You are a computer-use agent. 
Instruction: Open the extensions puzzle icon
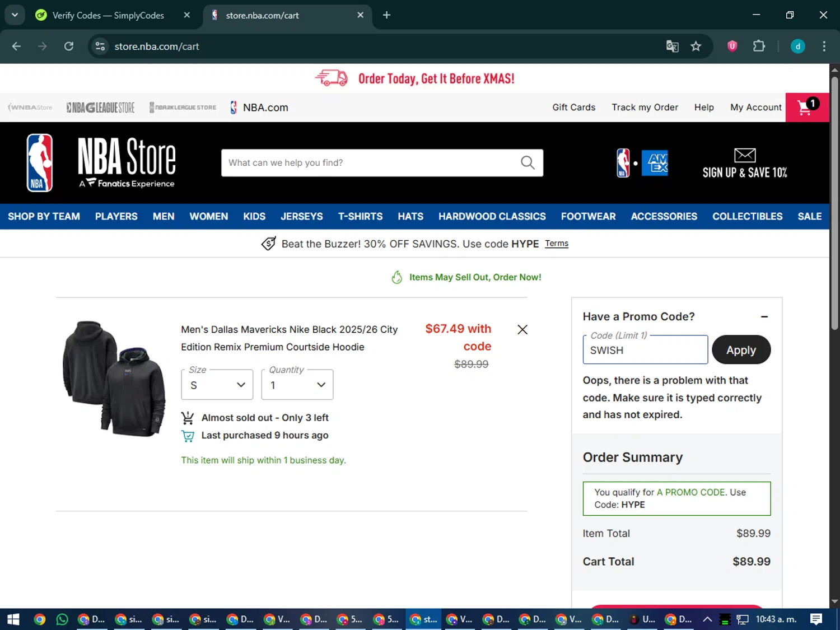pos(759,46)
